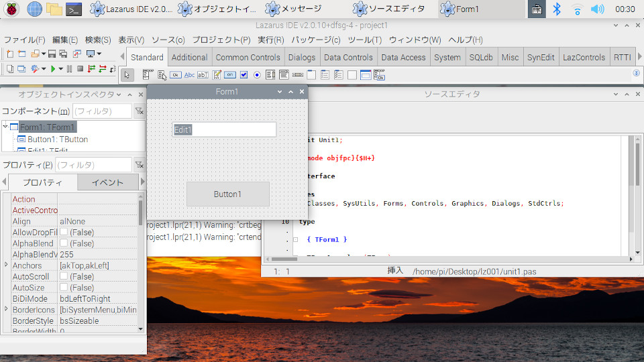Click the Open file folder icon
The height and width of the screenshot is (362, 644).
click(35, 54)
